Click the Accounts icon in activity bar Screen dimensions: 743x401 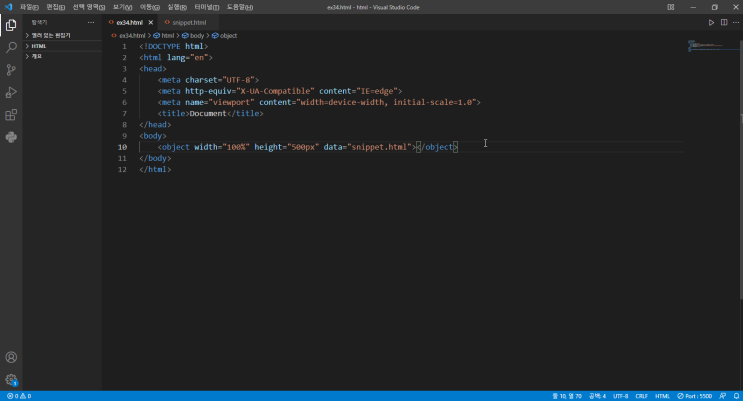(11, 357)
